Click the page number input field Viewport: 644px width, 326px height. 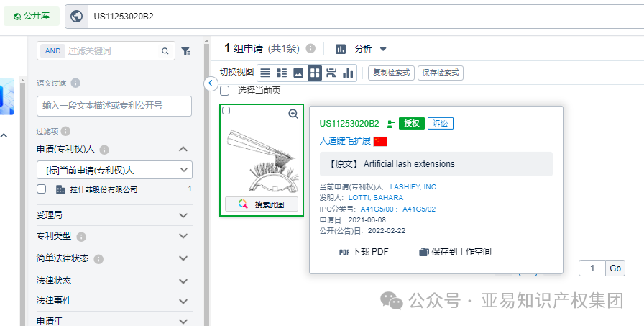(592, 268)
